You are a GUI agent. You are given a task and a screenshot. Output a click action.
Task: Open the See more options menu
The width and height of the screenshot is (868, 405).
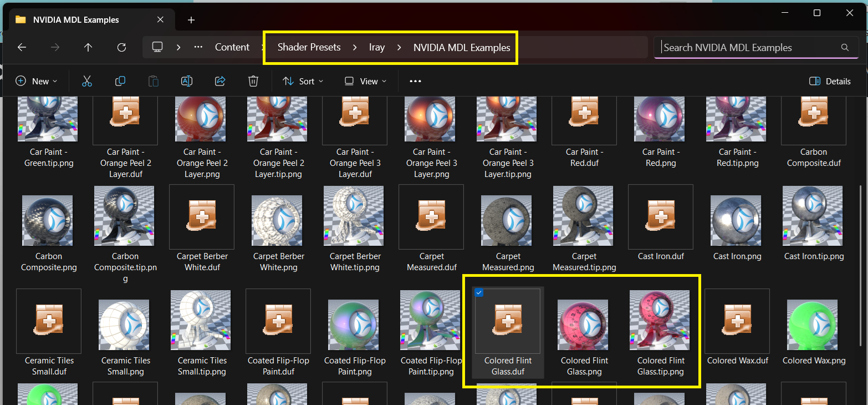(415, 81)
